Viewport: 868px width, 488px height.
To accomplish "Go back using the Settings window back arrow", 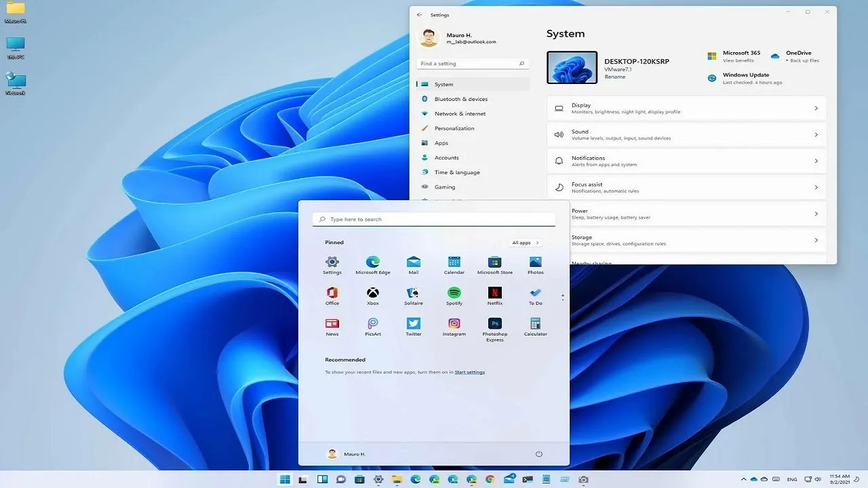I will tap(420, 15).
